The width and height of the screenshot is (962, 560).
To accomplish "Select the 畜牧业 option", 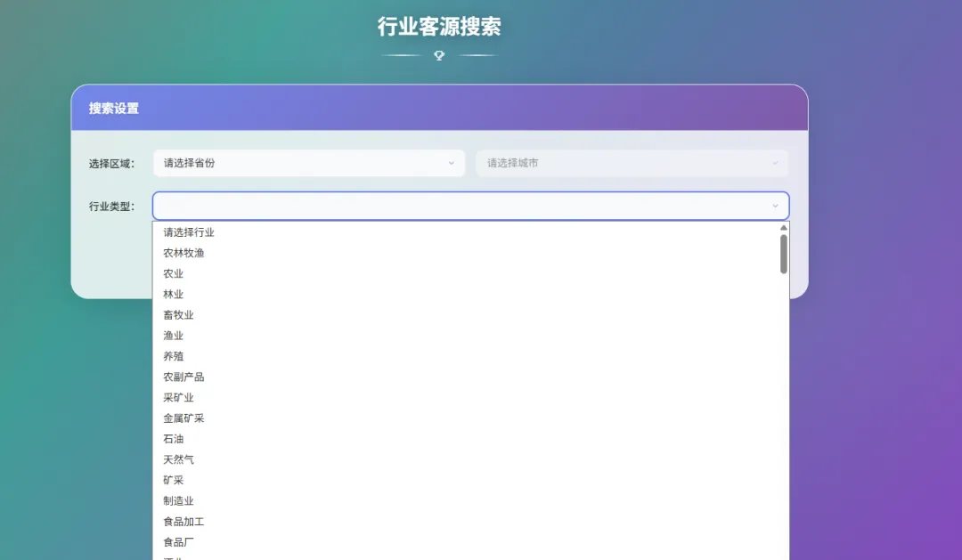I will point(177,314).
